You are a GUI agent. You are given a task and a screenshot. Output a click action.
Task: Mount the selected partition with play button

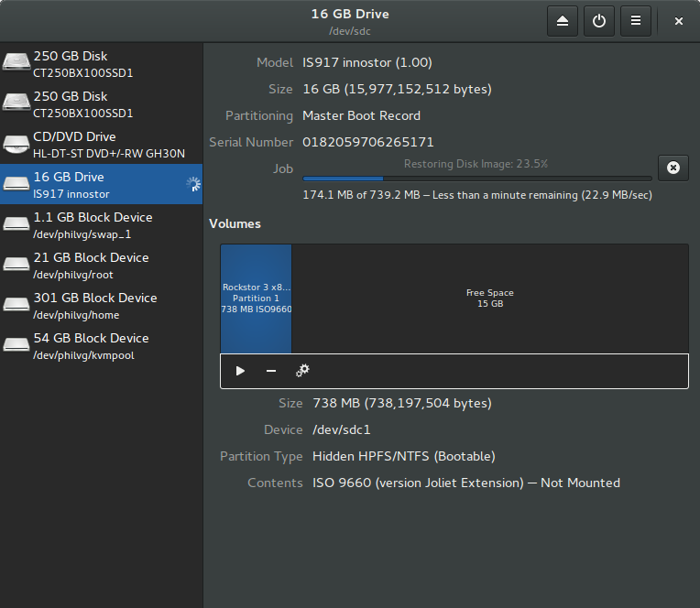pyautogui.click(x=240, y=371)
